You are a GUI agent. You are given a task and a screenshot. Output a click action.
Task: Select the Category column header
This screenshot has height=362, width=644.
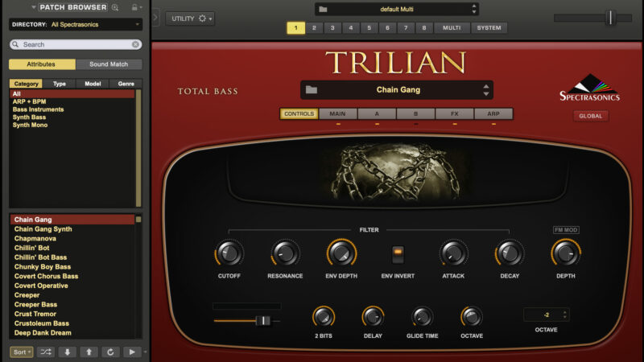(26, 84)
